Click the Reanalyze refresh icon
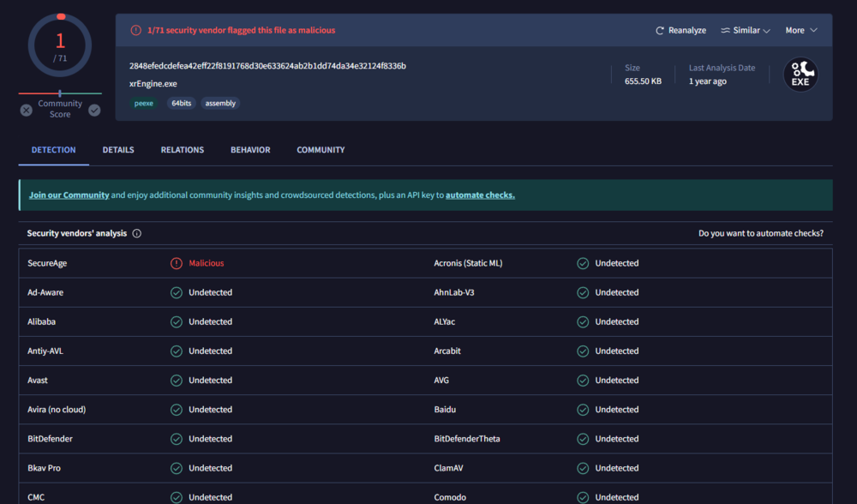The image size is (857, 504). tap(660, 30)
